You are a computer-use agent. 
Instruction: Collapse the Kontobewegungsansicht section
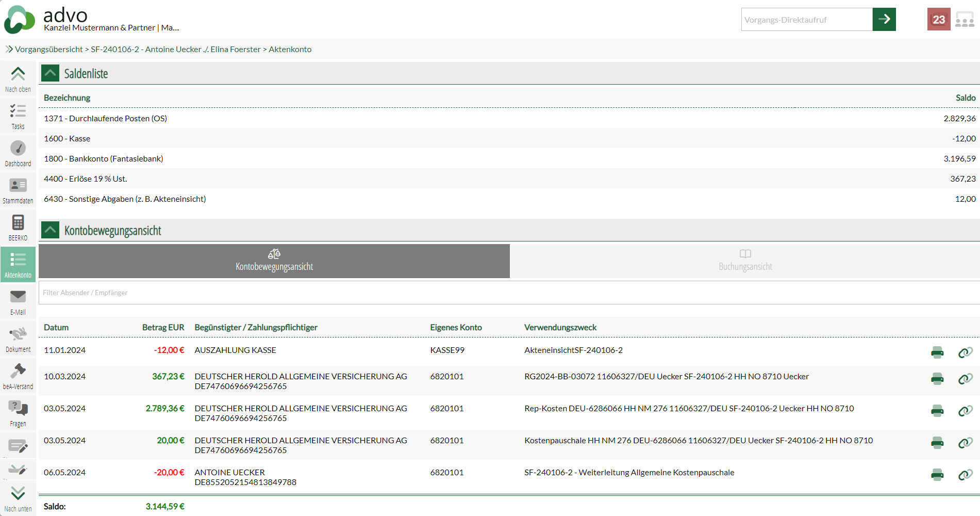51,230
